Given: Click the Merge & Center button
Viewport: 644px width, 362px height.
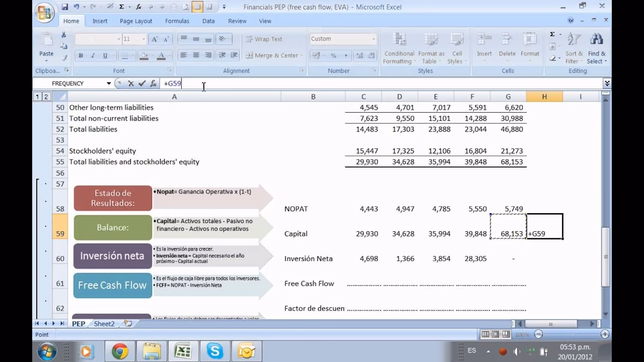Looking at the screenshot, I should [x=272, y=55].
